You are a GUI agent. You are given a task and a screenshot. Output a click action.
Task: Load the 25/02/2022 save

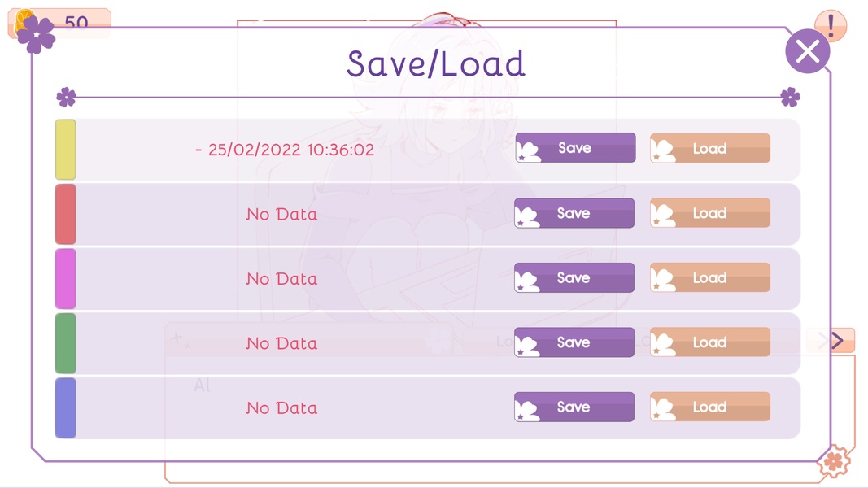click(x=710, y=148)
